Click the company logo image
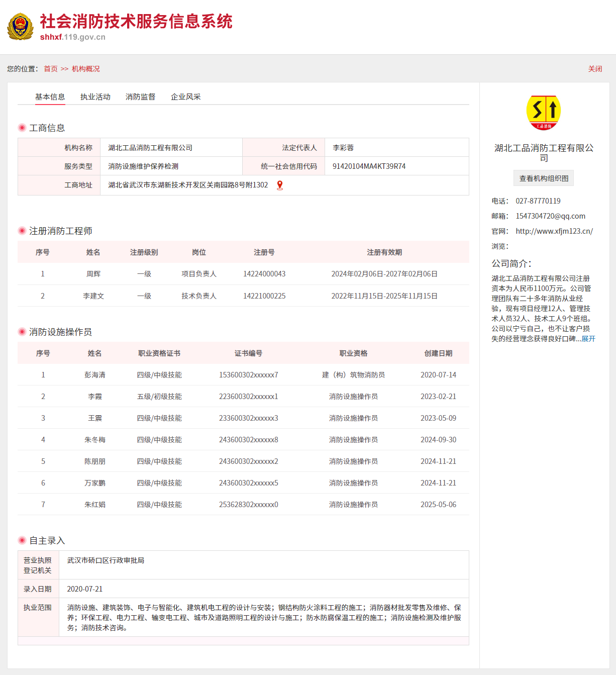Viewport: 616px width, 675px height. tap(544, 113)
